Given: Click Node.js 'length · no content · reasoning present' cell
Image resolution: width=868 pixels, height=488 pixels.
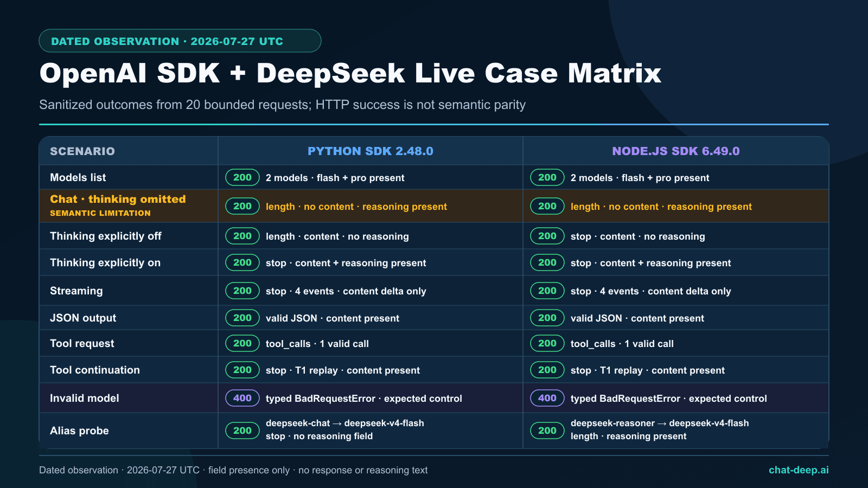Looking at the screenshot, I should click(x=661, y=207).
